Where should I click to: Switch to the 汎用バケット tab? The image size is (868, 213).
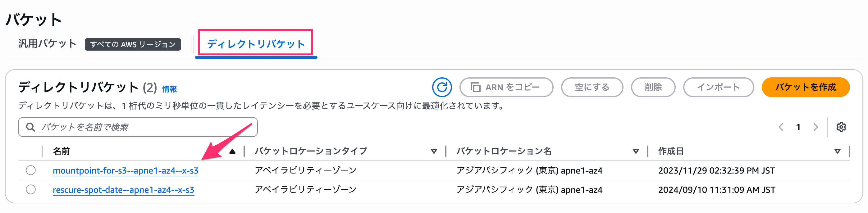pyautogui.click(x=47, y=43)
